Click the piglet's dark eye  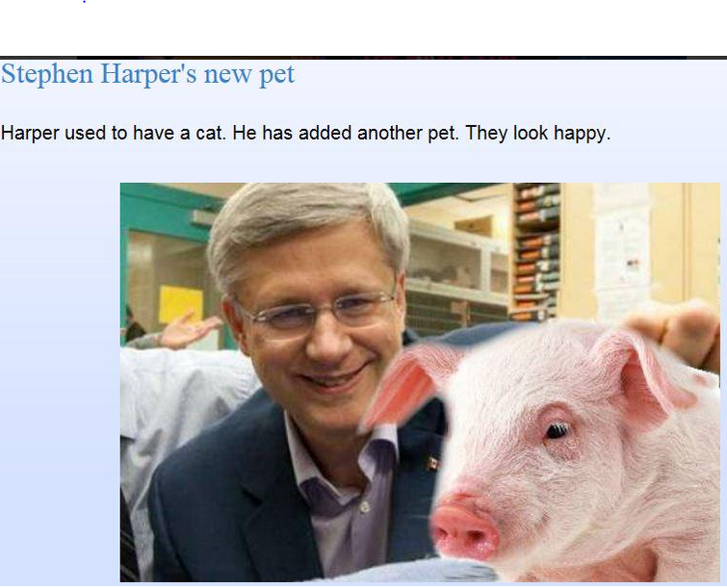click(557, 430)
